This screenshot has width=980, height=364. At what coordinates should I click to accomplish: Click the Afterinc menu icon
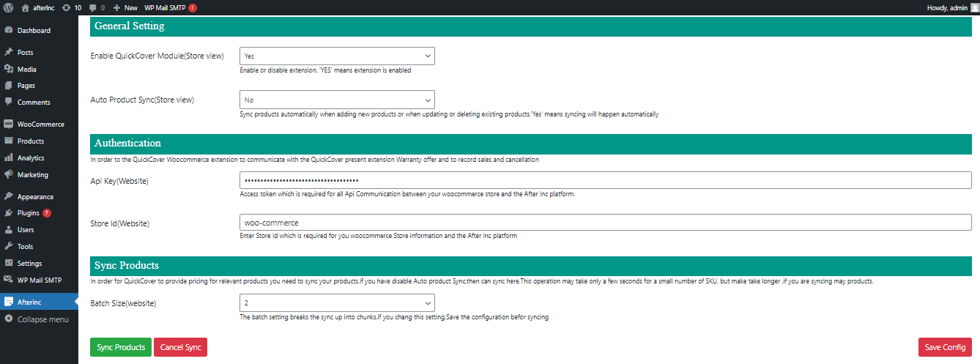point(9,302)
